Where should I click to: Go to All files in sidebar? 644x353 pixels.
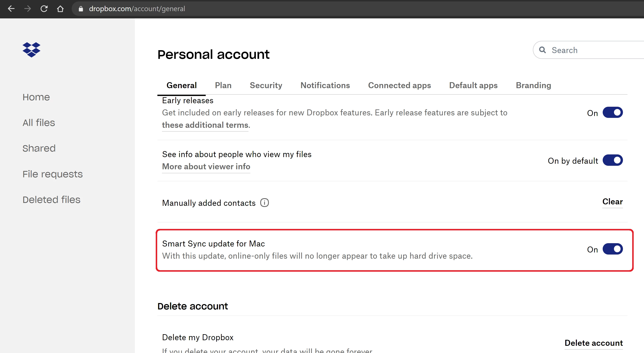39,123
